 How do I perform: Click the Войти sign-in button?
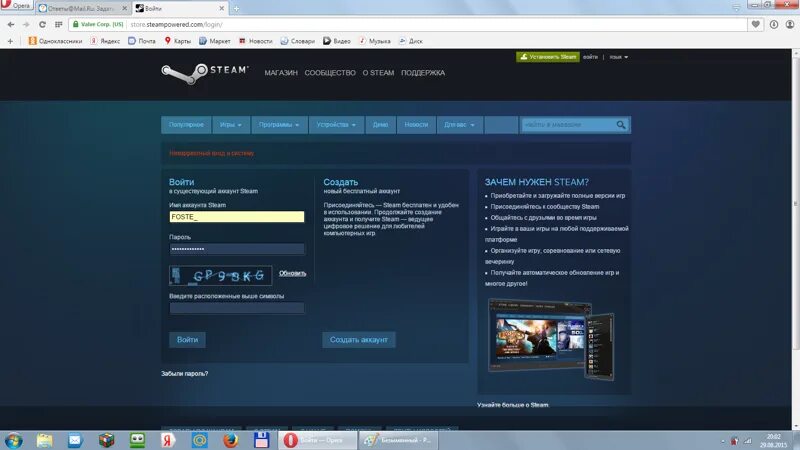[187, 340]
